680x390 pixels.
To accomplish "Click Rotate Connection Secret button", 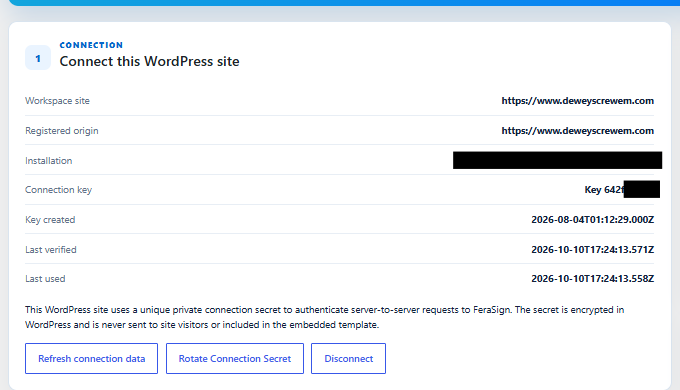I will click(235, 358).
